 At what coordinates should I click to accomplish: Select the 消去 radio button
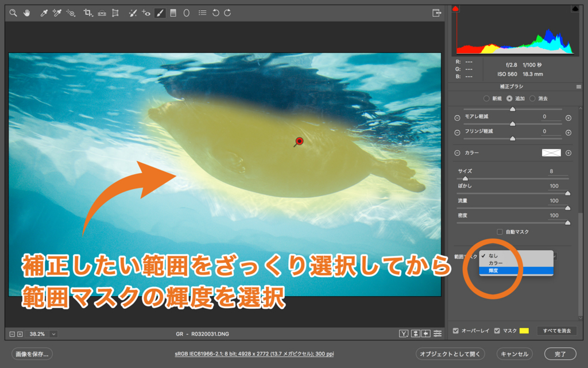[x=532, y=98]
